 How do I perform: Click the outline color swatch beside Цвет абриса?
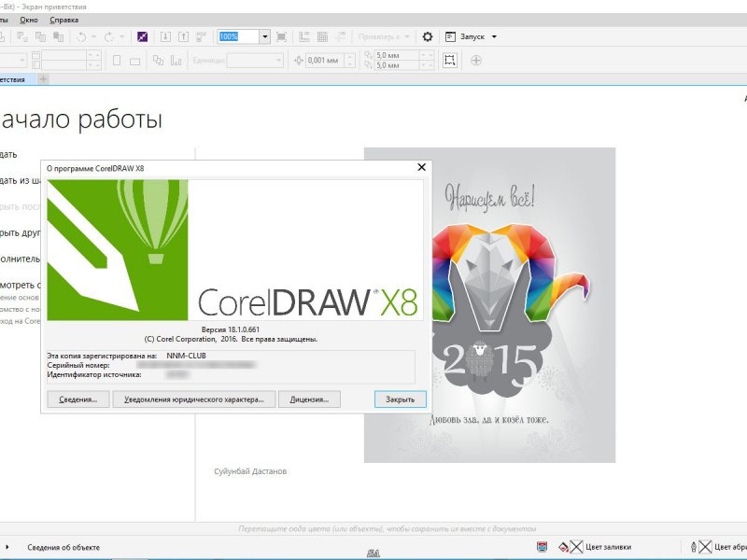click(x=706, y=547)
